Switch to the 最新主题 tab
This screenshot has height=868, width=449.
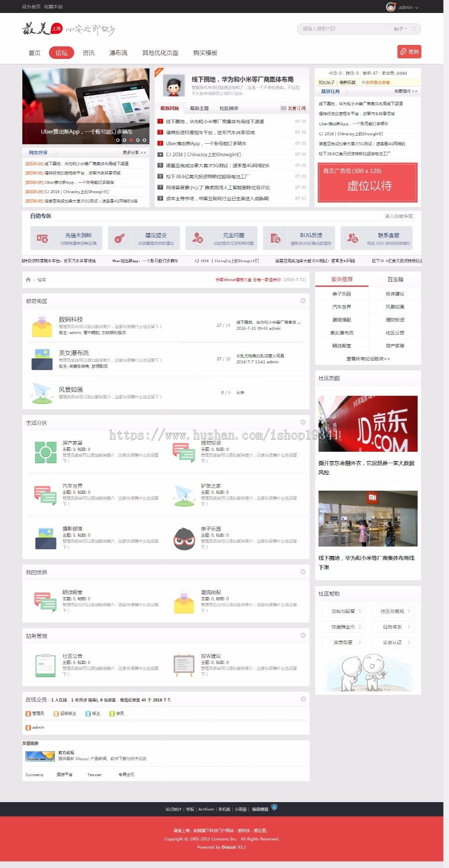(200, 108)
